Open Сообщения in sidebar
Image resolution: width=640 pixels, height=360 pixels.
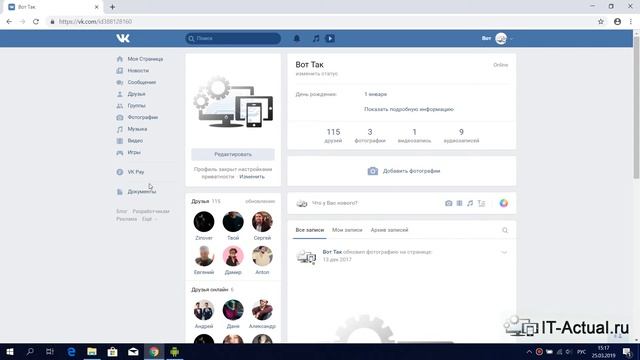click(137, 82)
